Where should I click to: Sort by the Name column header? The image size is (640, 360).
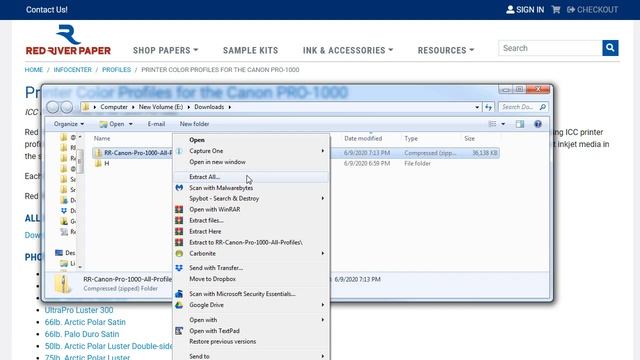(x=102, y=138)
